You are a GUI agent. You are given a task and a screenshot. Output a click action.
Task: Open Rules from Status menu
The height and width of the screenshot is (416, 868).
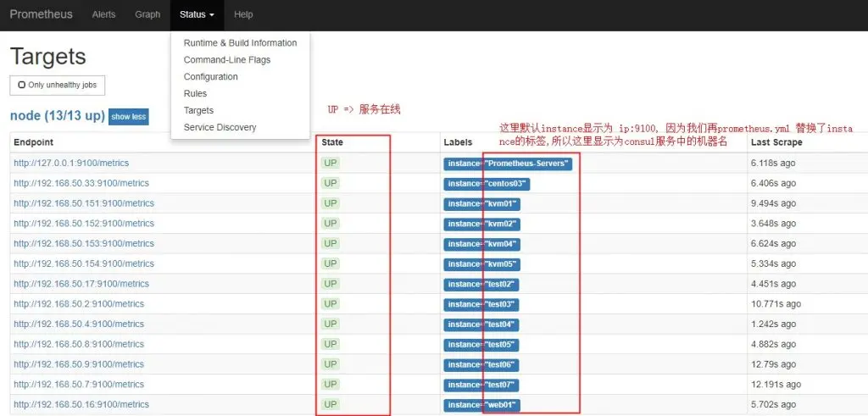click(195, 93)
